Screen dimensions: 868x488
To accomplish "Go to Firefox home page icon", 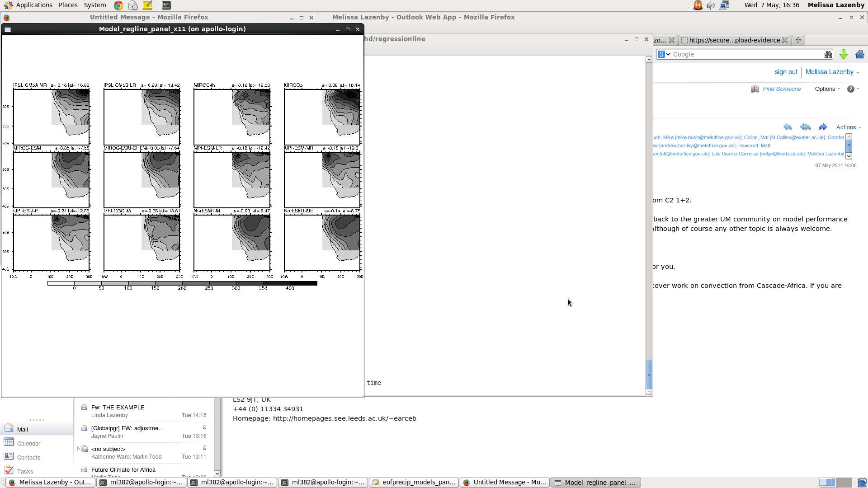I will click(x=860, y=54).
